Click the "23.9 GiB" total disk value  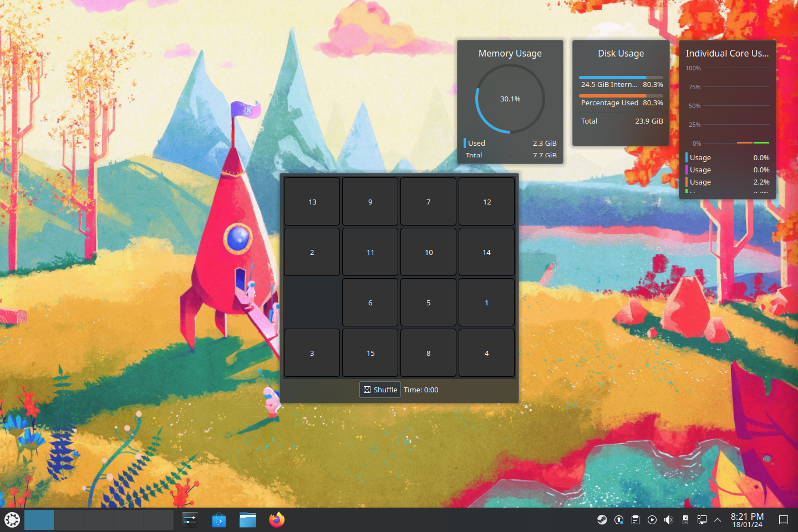[x=649, y=121]
